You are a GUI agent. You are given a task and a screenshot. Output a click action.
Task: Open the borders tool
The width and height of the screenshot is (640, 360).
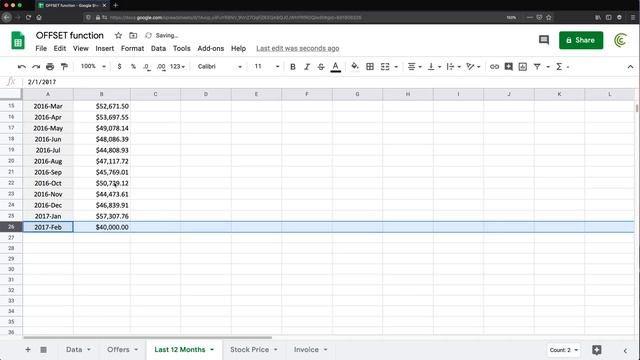tap(370, 67)
